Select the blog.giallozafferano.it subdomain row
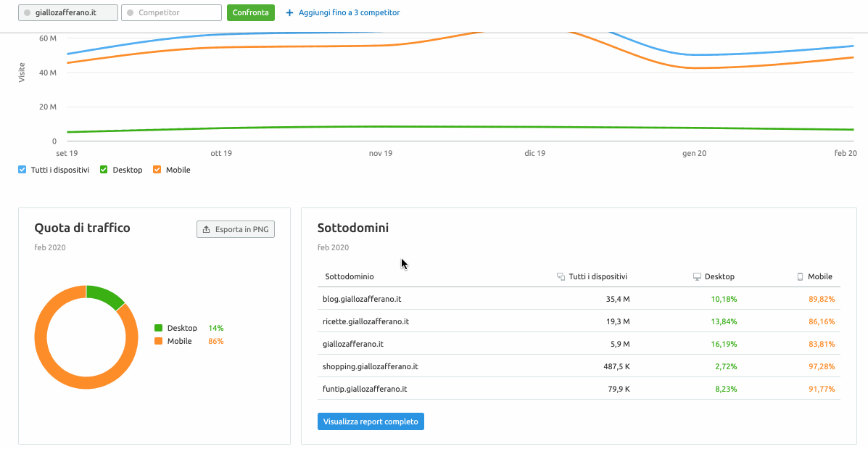The image size is (868, 449). point(362,299)
